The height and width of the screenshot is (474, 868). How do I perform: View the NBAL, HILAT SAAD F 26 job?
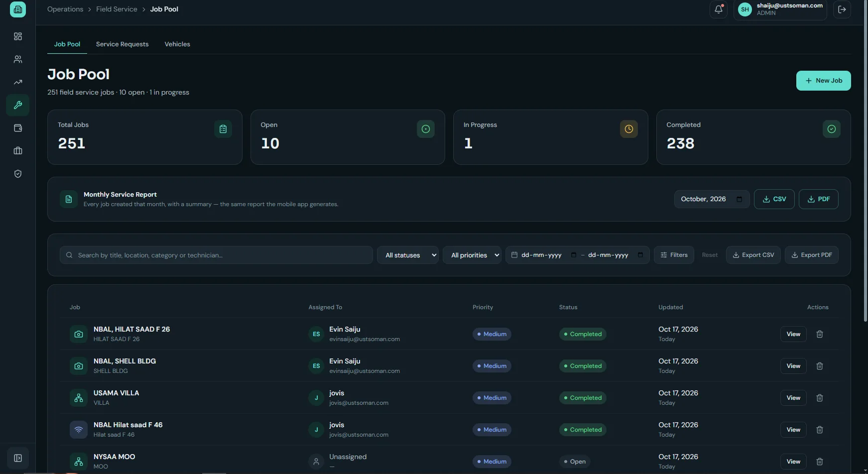tap(793, 334)
